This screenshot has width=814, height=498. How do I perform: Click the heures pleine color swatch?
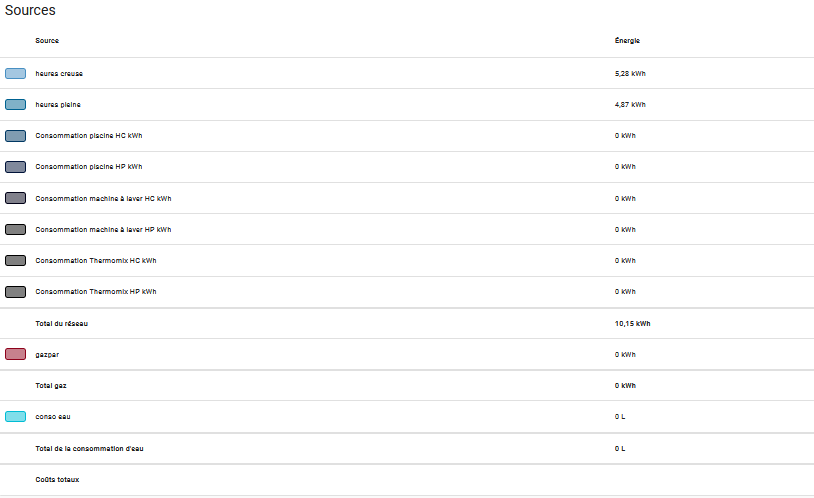[16, 105]
